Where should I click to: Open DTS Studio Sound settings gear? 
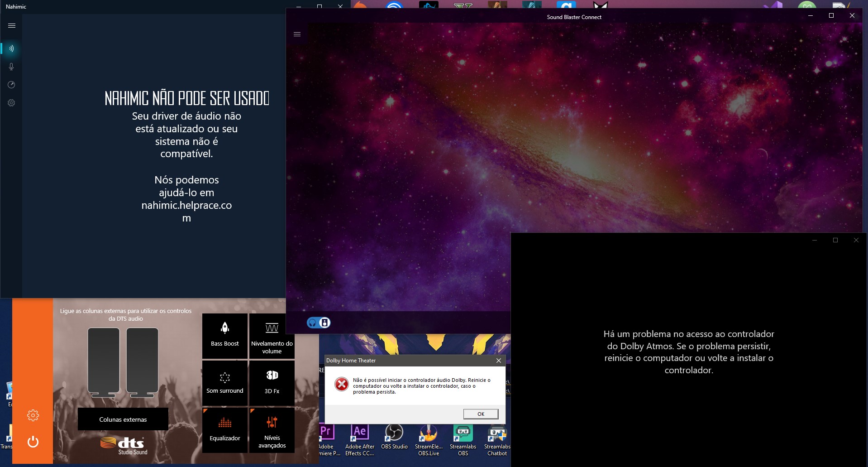(33, 415)
